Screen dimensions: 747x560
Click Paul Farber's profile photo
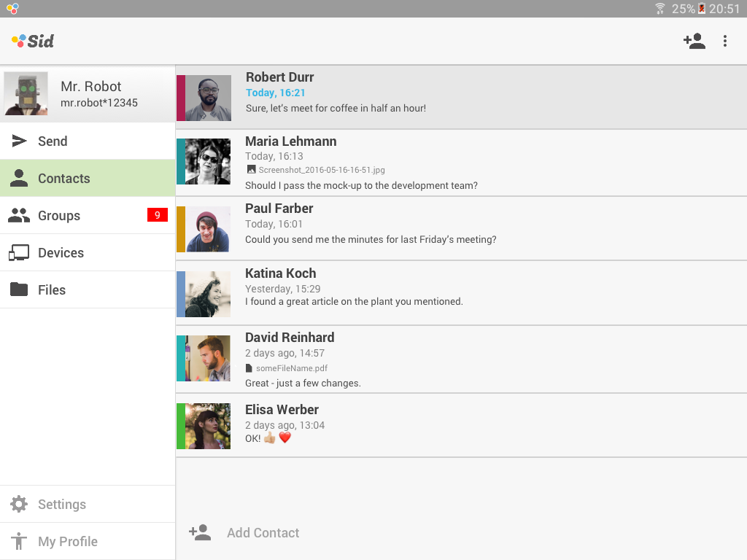coord(208,230)
